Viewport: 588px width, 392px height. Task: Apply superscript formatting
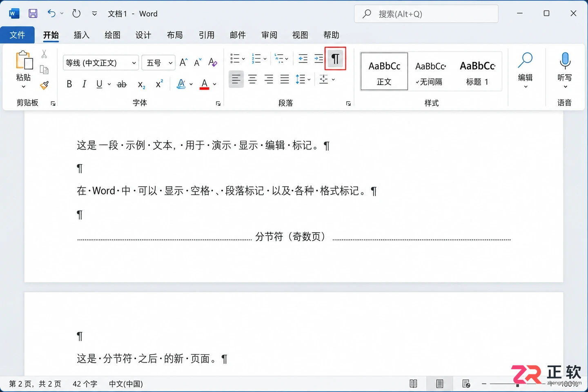[x=159, y=84]
